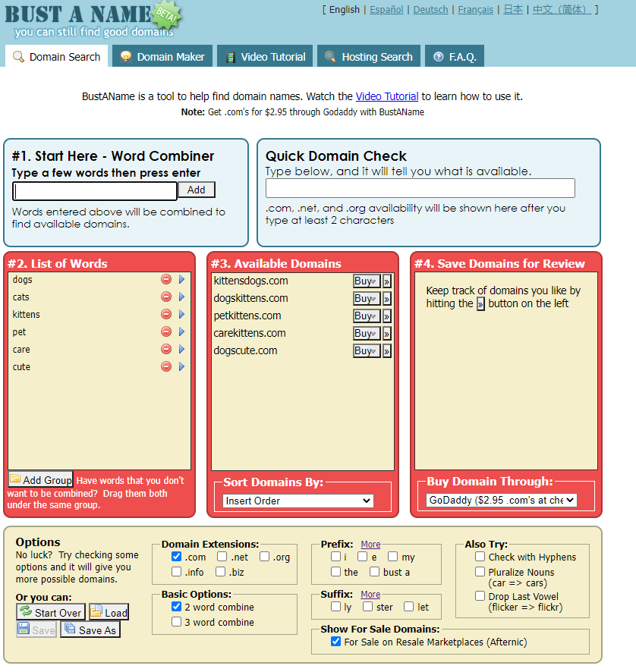Screen dimensions: 636x672
Task: Switch language to 日本 (Japanese)
Action: click(x=513, y=9)
